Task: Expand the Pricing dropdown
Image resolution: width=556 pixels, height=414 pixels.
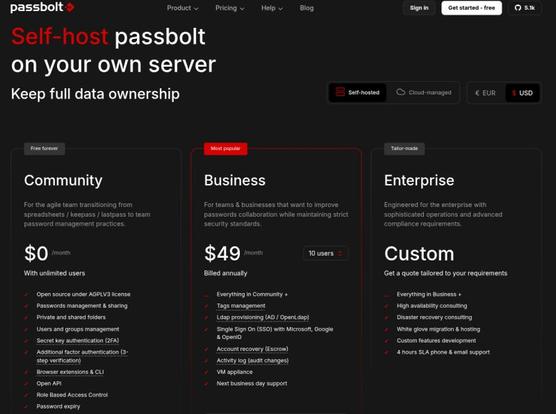Action: [230, 8]
